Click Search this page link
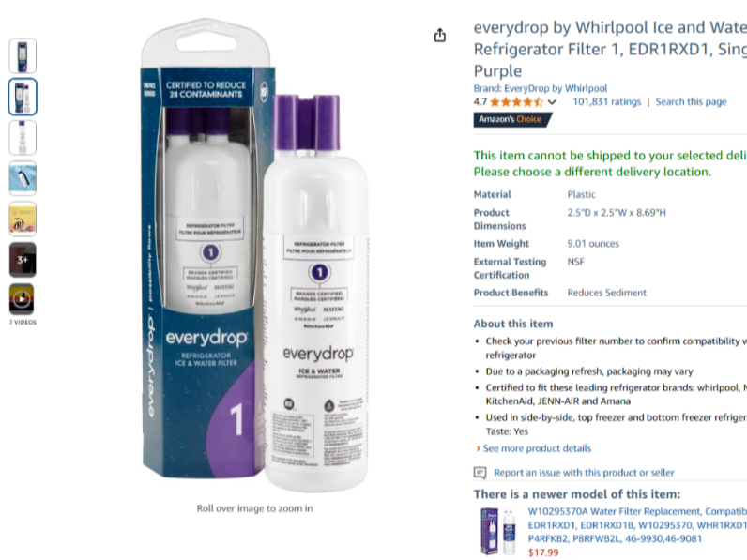Viewport: 747px width, 560px height. pos(691,102)
